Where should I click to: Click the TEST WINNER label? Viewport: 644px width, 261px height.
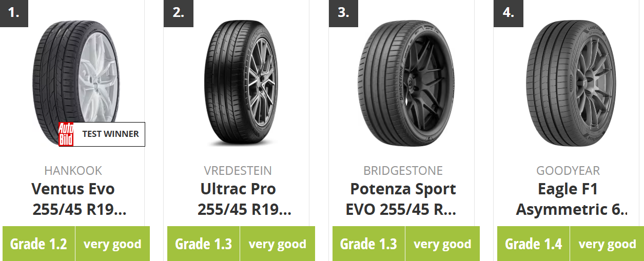coord(110,134)
